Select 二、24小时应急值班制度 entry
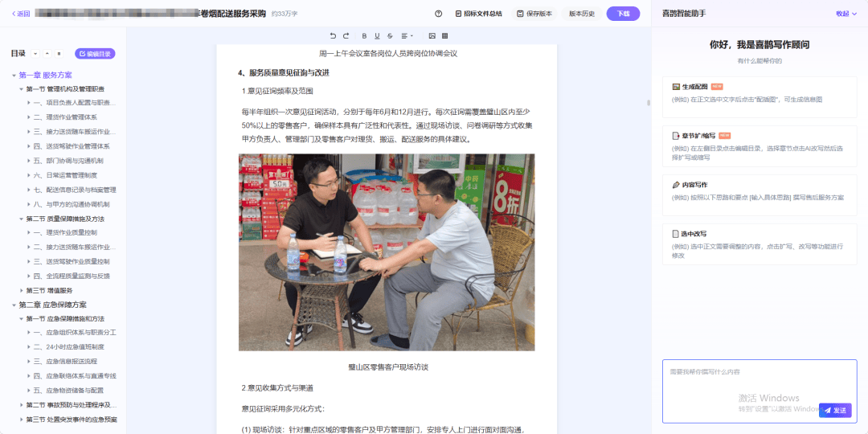 (x=68, y=347)
